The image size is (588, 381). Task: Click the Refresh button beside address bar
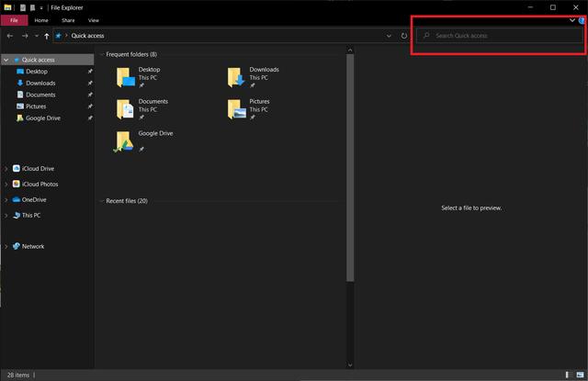pyautogui.click(x=404, y=36)
